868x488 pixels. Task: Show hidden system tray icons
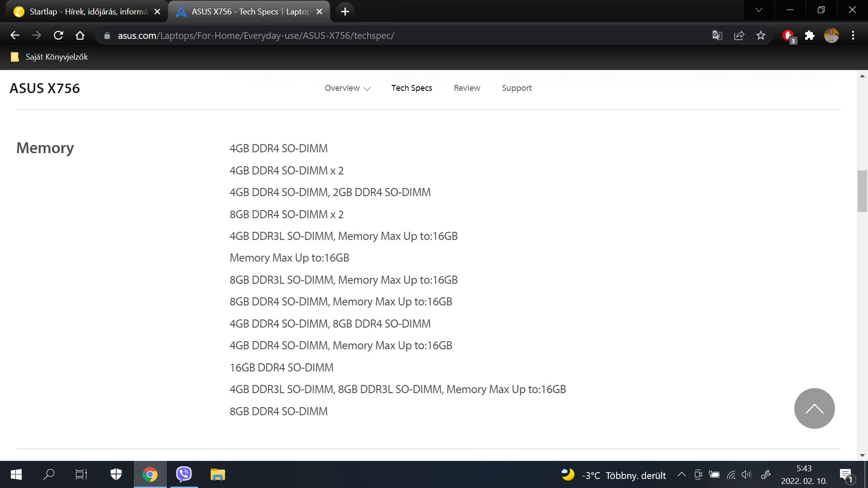pos(681,474)
